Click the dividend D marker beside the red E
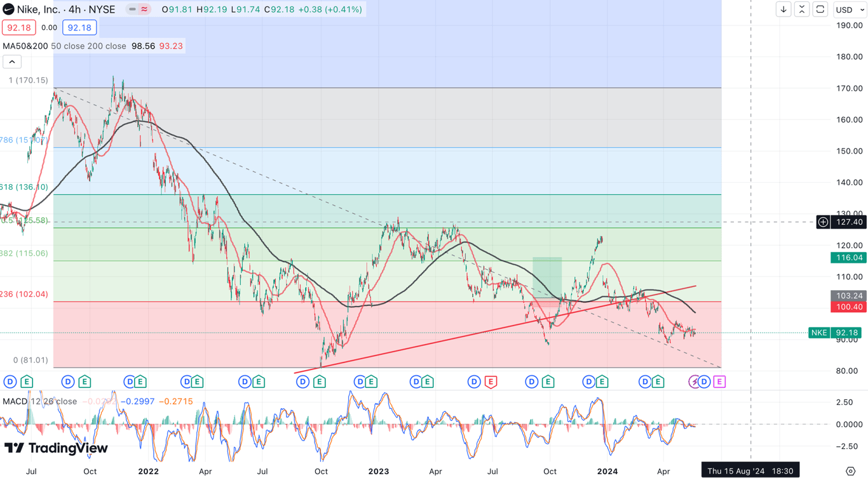Image resolution: width=868 pixels, height=478 pixels. (x=474, y=382)
